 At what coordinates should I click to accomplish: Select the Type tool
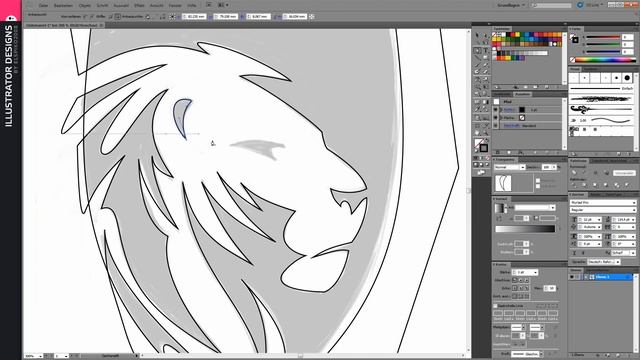(485, 51)
